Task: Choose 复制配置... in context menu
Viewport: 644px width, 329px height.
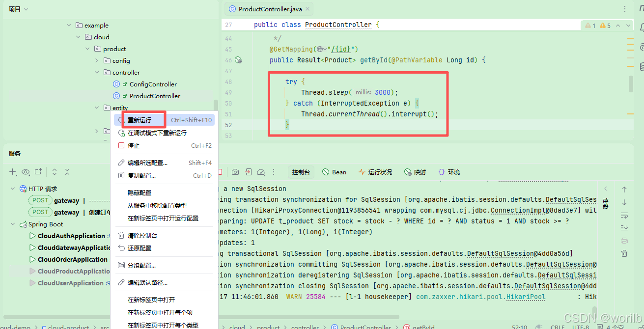Action: tap(164, 175)
